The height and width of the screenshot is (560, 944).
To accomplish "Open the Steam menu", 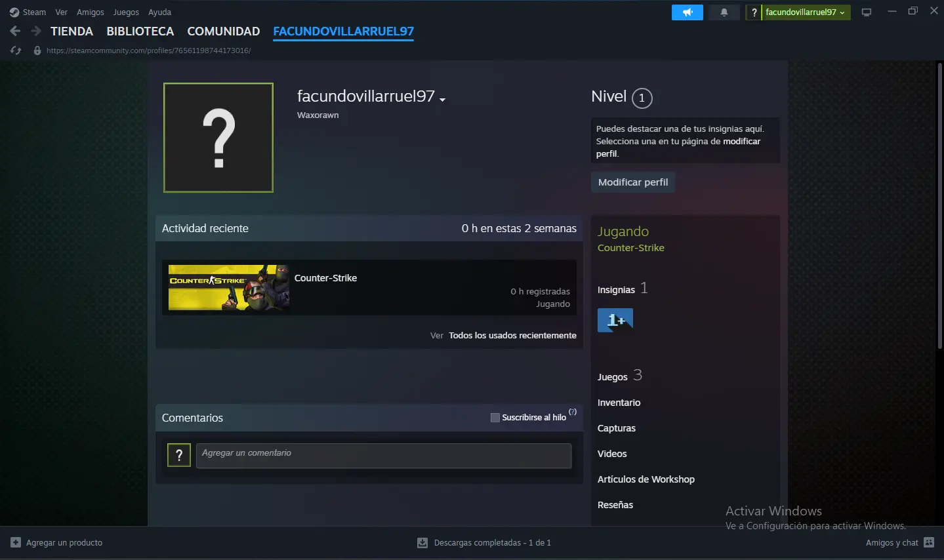I will click(x=34, y=12).
